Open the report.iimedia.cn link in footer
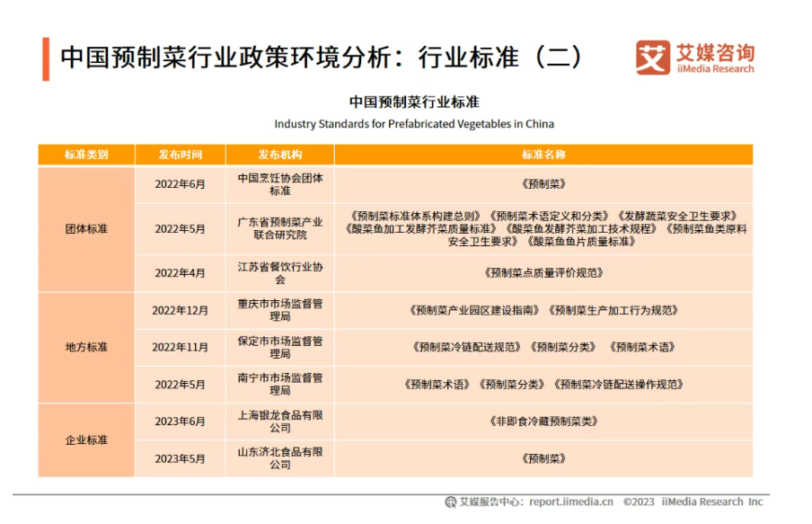Viewport: 812px width, 524px height. [570, 502]
